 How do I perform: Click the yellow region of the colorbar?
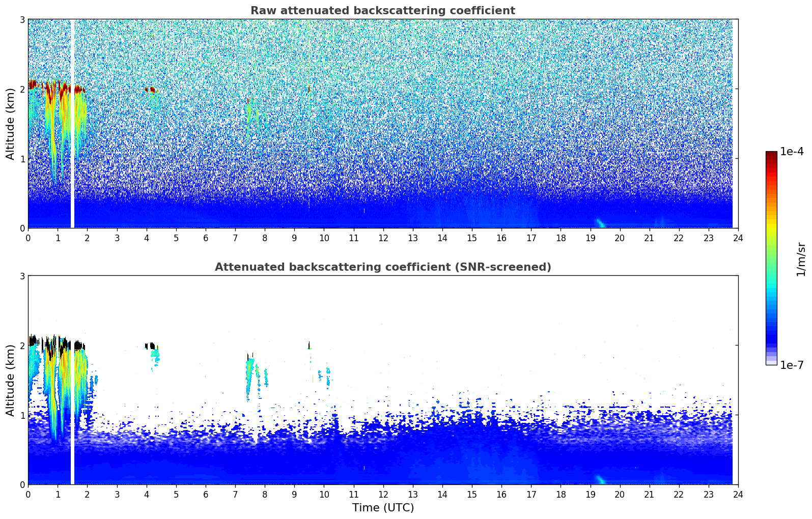pyautogui.click(x=771, y=226)
